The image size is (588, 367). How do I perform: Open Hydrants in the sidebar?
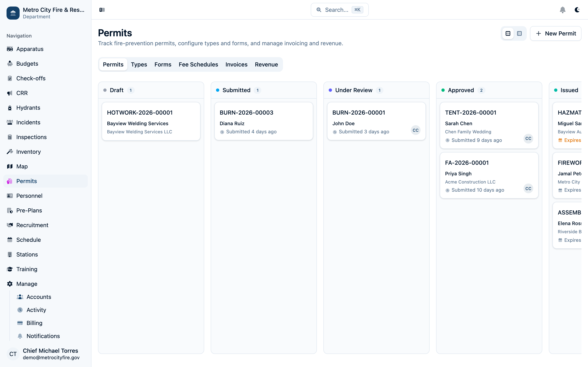[28, 108]
